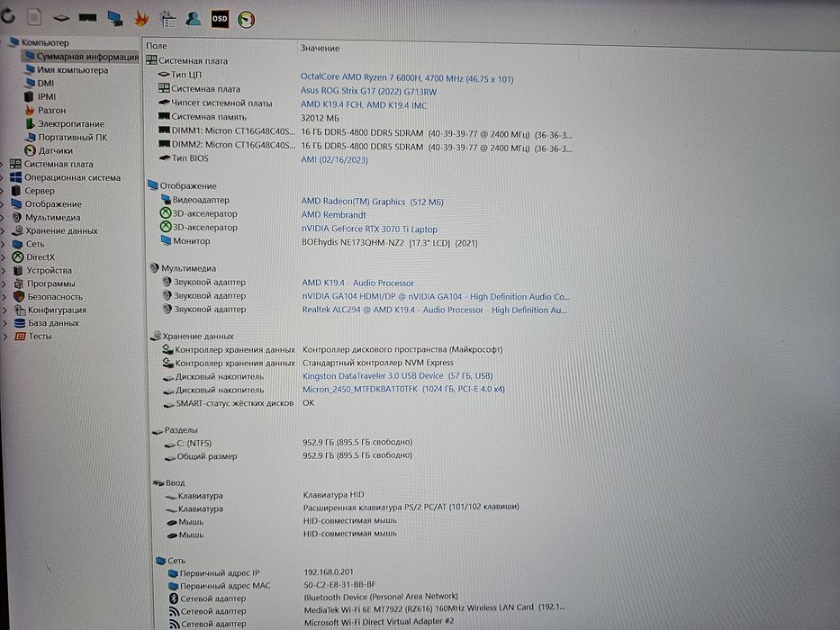Image resolution: width=840 pixels, height=630 pixels.
Task: Open DMI page in the tree
Action: (46, 83)
